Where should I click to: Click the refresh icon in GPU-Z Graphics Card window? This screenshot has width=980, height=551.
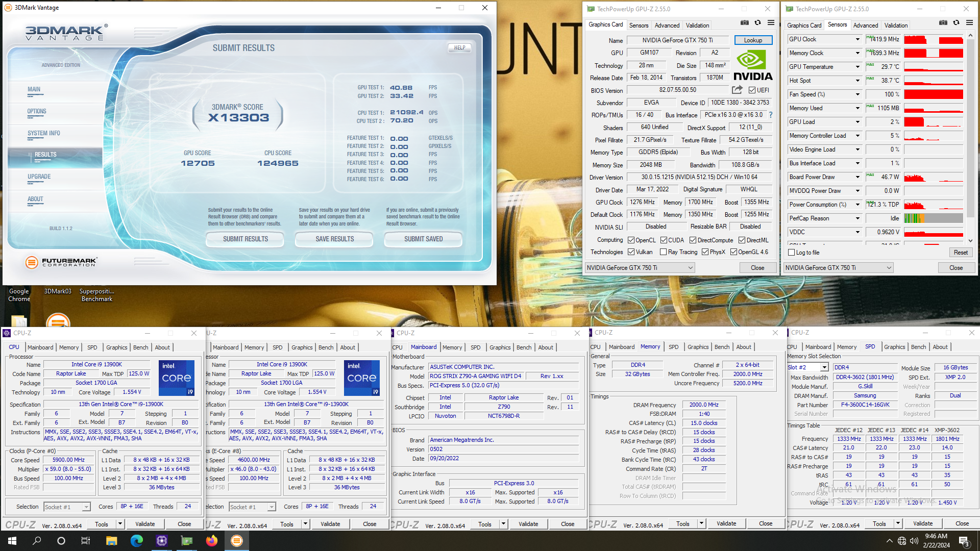click(x=758, y=23)
